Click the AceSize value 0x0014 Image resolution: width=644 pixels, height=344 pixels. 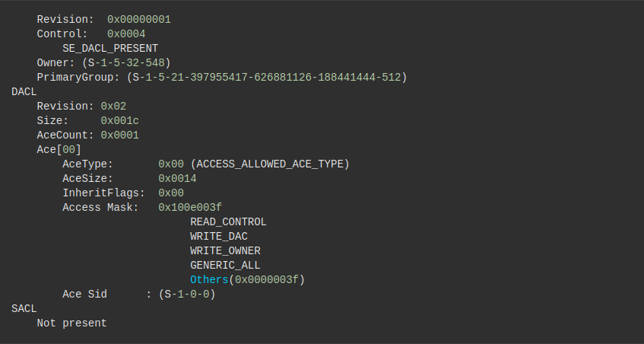coord(177,178)
